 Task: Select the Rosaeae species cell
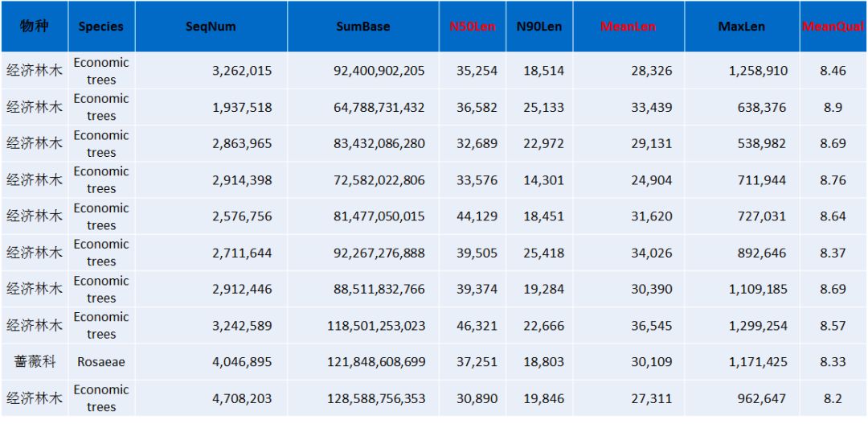[101, 362]
